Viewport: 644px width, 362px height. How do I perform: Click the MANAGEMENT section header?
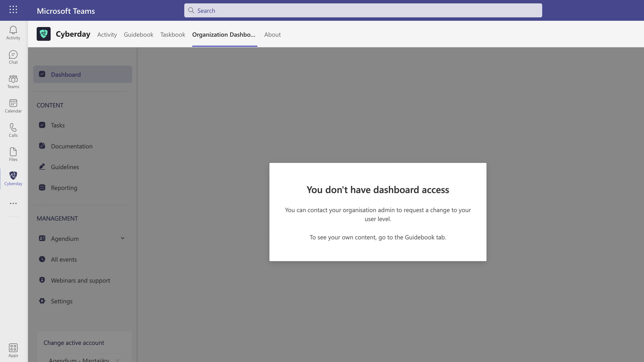click(57, 218)
